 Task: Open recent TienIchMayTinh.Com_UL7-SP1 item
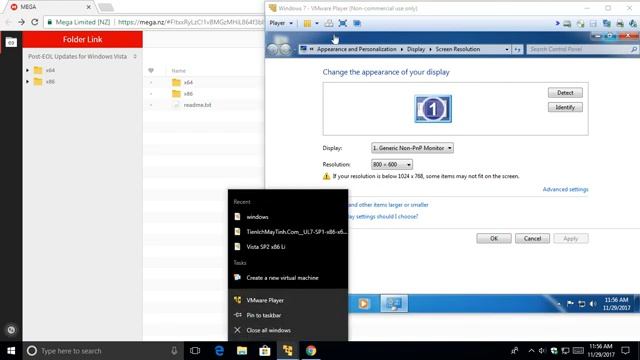tap(288, 232)
